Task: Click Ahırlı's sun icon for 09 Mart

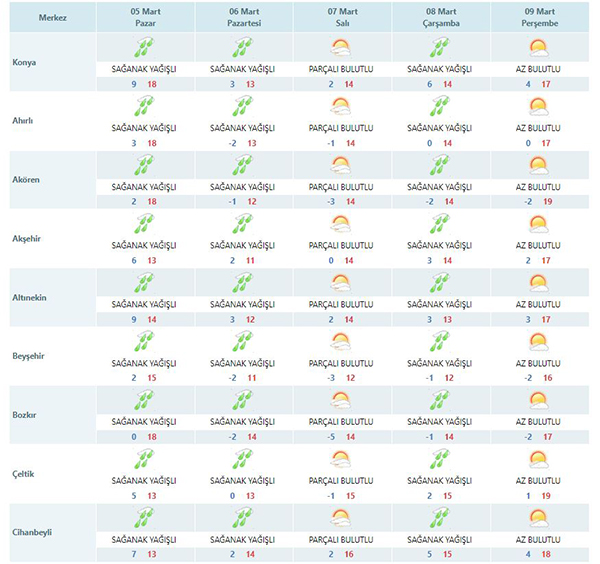Action: coord(538,106)
